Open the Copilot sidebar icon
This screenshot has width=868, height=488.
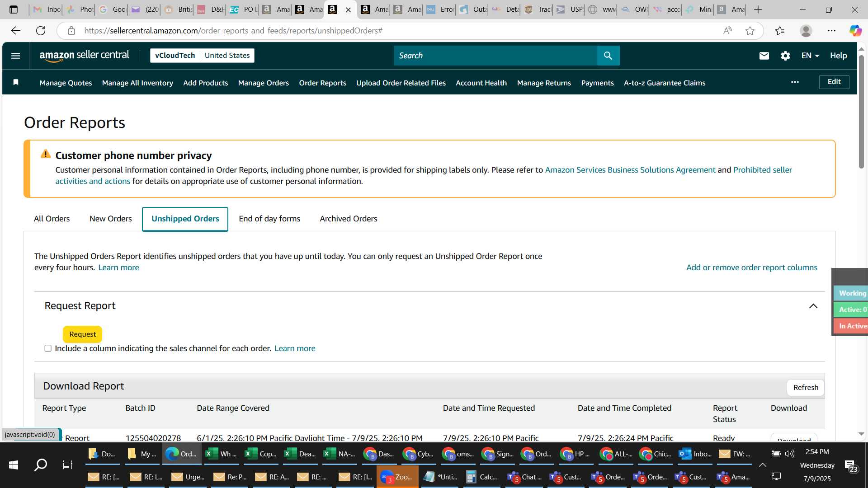(x=855, y=31)
